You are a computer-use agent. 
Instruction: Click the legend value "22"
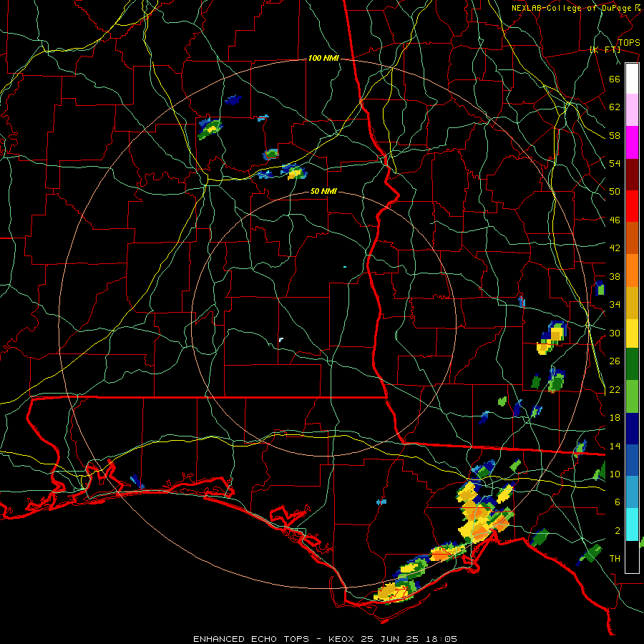pos(615,390)
